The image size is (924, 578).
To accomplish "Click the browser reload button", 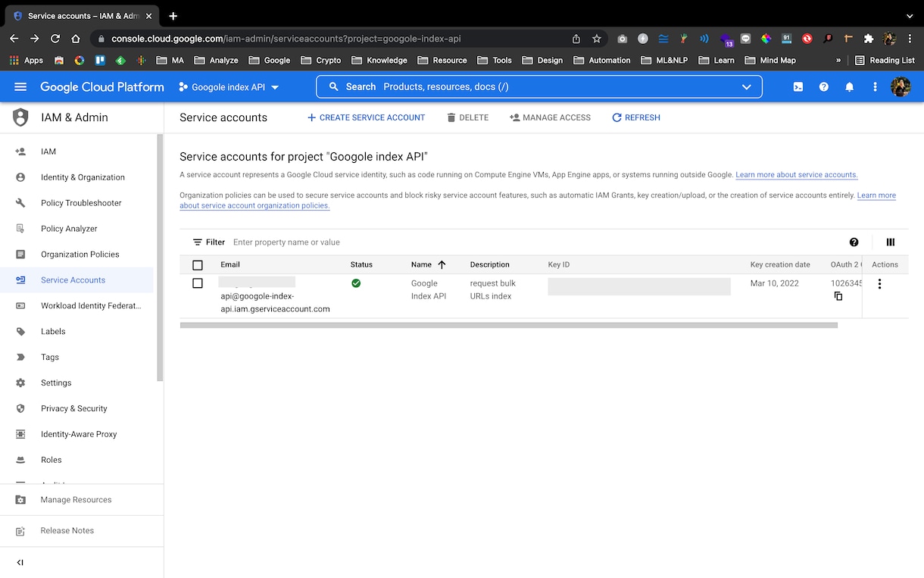I will click(55, 39).
